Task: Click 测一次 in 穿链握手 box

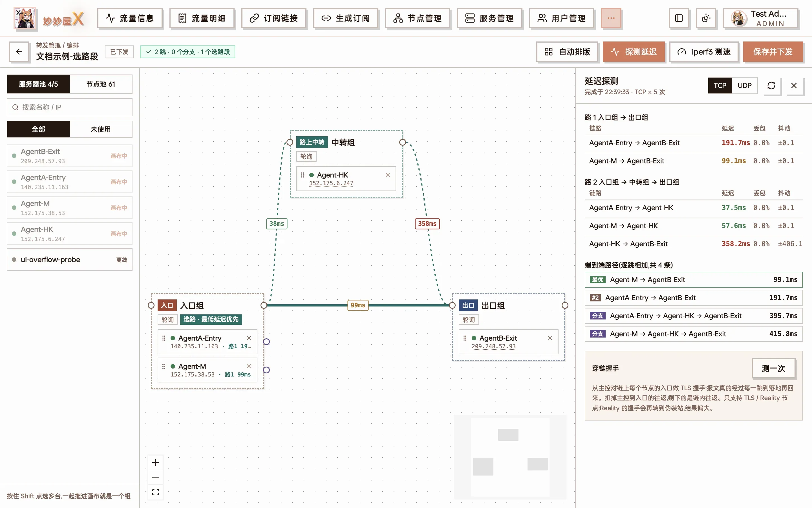Action: [773, 368]
